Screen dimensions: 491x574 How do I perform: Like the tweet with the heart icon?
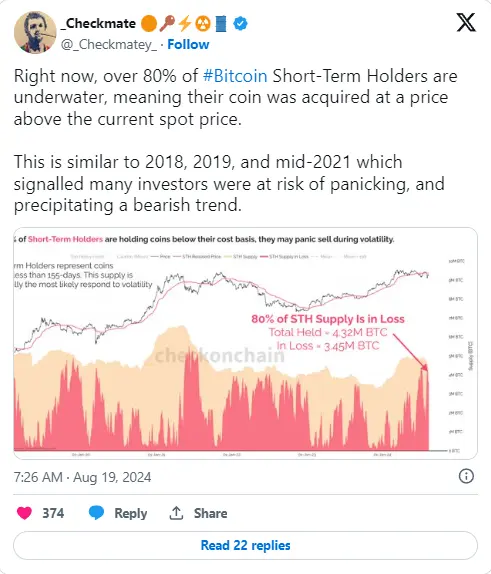tap(25, 513)
